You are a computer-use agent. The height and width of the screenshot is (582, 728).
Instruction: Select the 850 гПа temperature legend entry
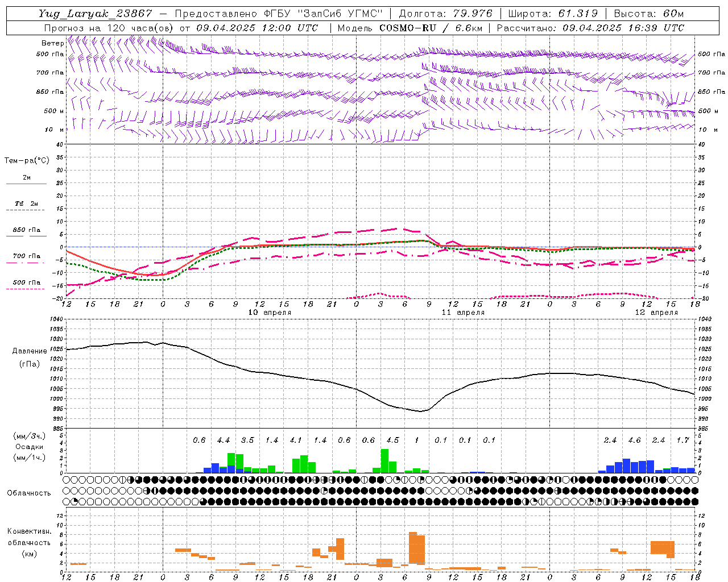[27, 230]
